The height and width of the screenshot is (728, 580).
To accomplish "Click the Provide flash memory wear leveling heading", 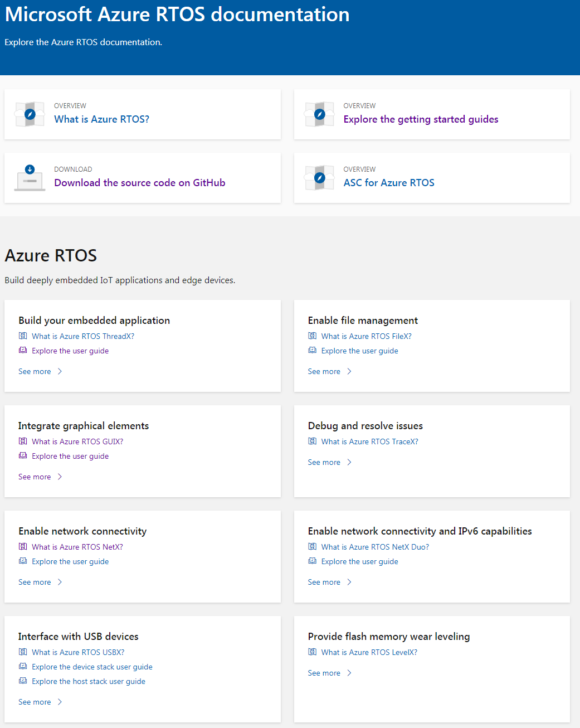I will click(x=389, y=637).
